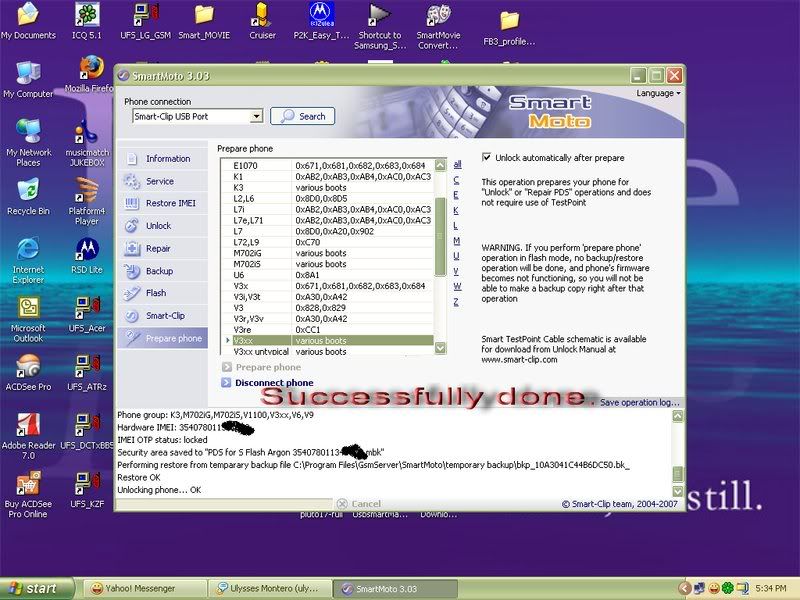Image resolution: width=800 pixels, height=600 pixels.
Task: Open the Smart-Clip section
Action: pos(163,316)
